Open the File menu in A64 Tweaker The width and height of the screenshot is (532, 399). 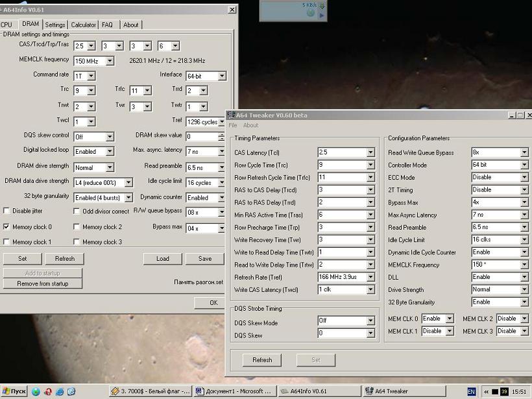[232, 125]
